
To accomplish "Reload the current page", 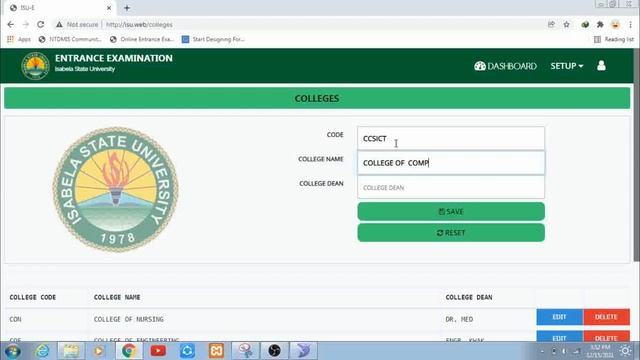I will pos(40,24).
